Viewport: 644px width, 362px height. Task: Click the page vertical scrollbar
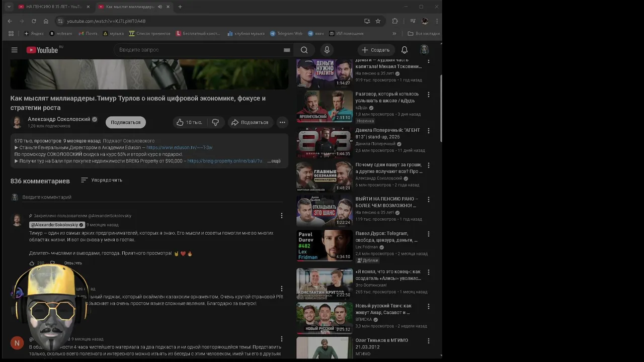[x=441, y=108]
